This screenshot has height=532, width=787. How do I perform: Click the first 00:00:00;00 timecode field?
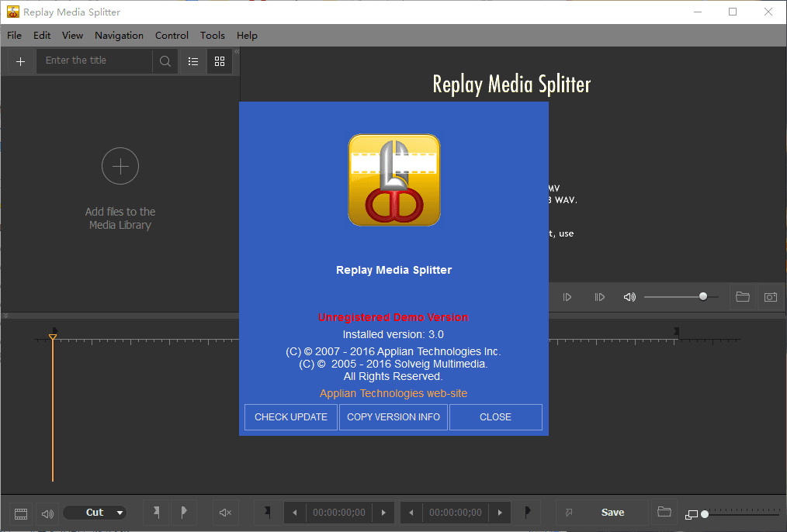339,513
